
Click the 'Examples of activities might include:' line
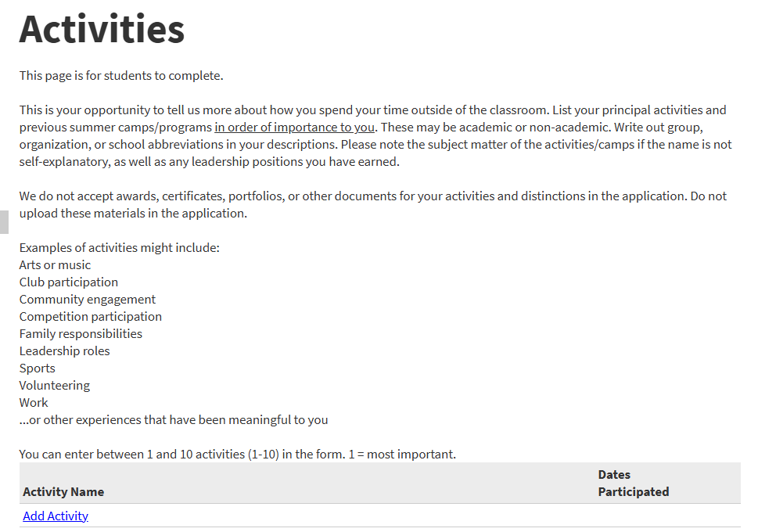tap(120, 248)
